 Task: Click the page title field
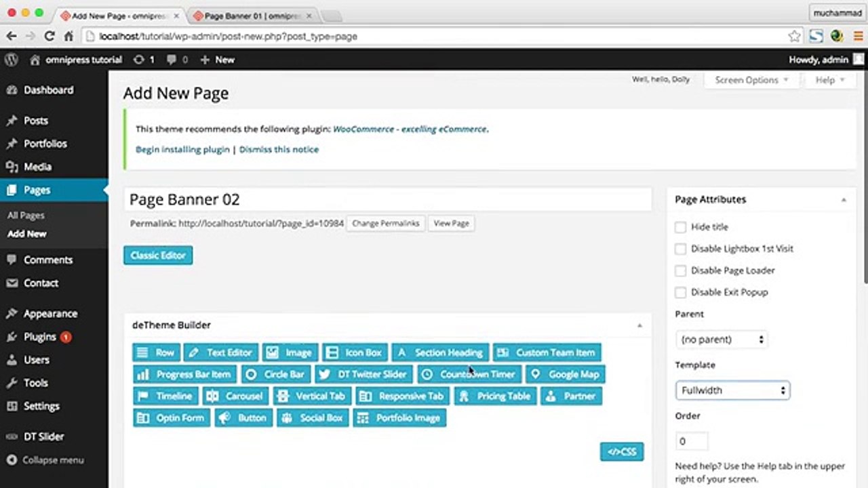point(387,199)
